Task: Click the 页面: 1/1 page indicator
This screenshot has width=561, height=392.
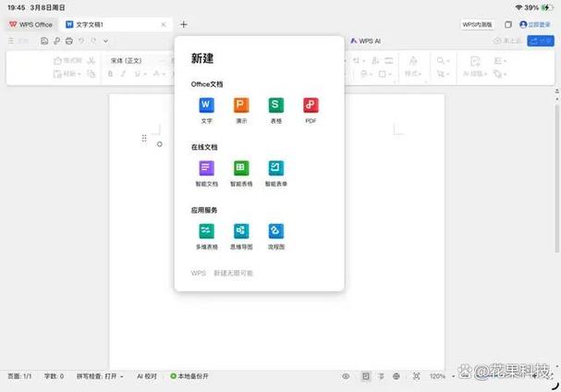Action: [19, 376]
